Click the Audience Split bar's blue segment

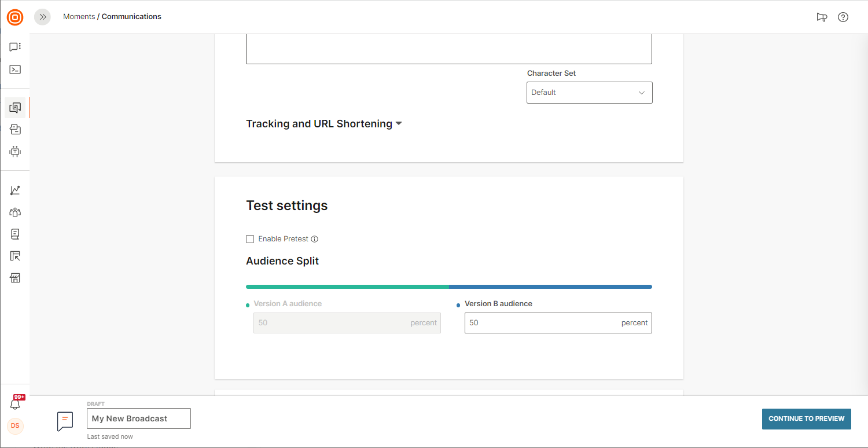click(x=550, y=287)
